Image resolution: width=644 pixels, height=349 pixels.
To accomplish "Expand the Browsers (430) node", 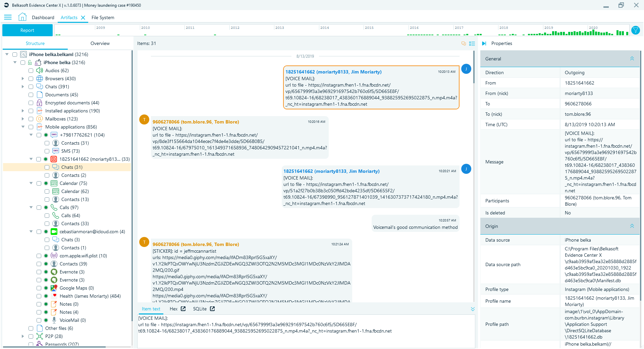I will 23,79.
